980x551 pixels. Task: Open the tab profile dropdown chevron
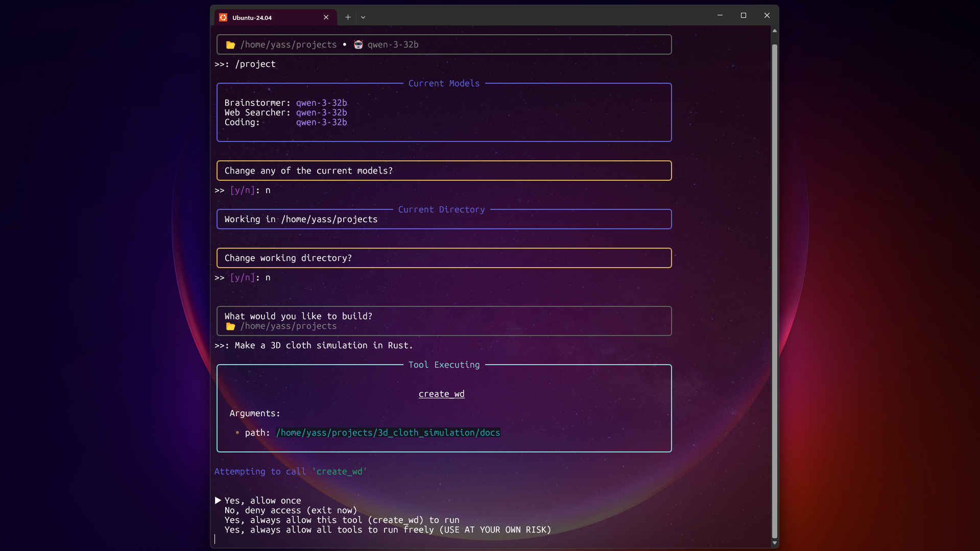coord(363,17)
